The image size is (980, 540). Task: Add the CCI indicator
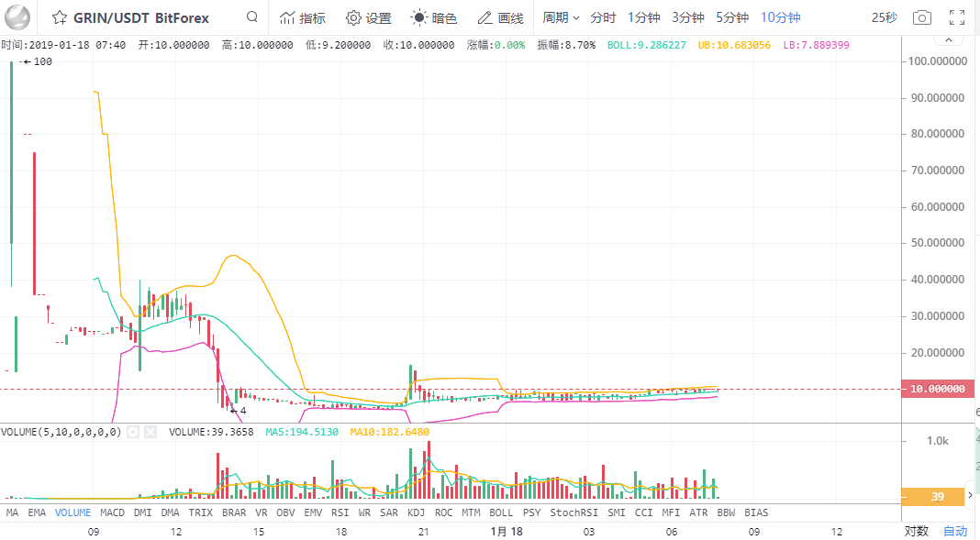click(x=644, y=512)
